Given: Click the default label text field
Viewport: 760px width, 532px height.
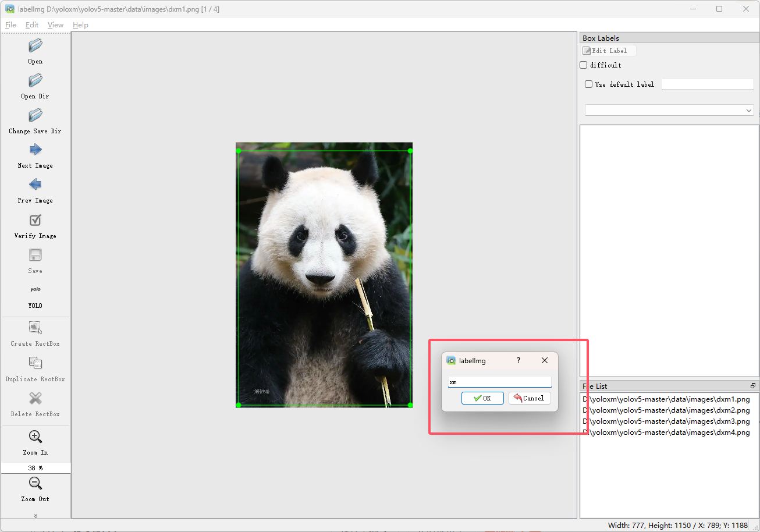Looking at the screenshot, I should [708, 84].
